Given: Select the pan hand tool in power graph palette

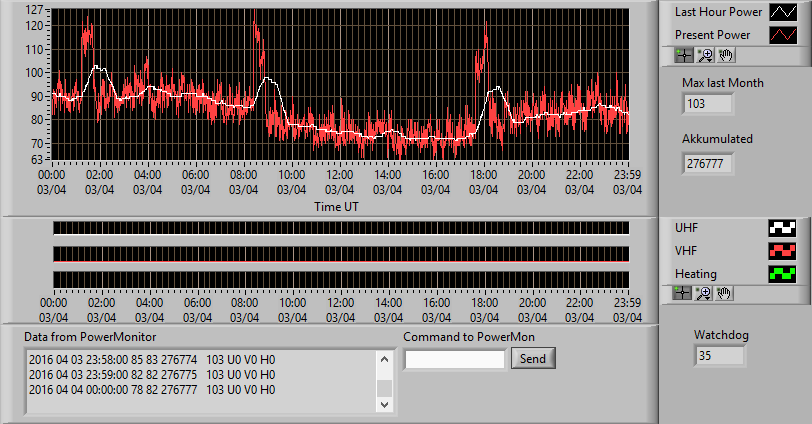Looking at the screenshot, I should pos(726,55).
